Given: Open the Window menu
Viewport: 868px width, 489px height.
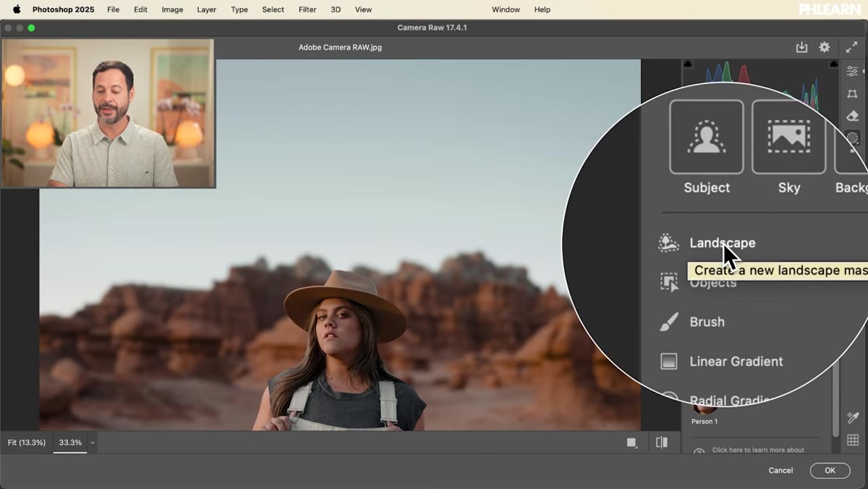Looking at the screenshot, I should (x=506, y=9).
